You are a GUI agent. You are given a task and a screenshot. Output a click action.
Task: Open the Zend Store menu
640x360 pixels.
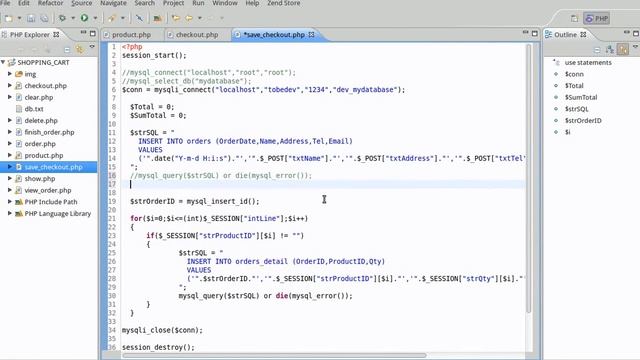pyautogui.click(x=284, y=3)
